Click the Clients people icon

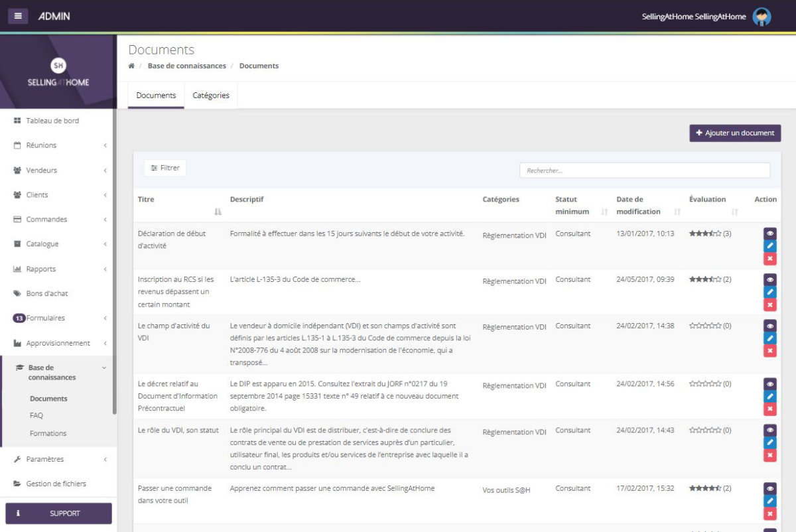[x=17, y=195]
